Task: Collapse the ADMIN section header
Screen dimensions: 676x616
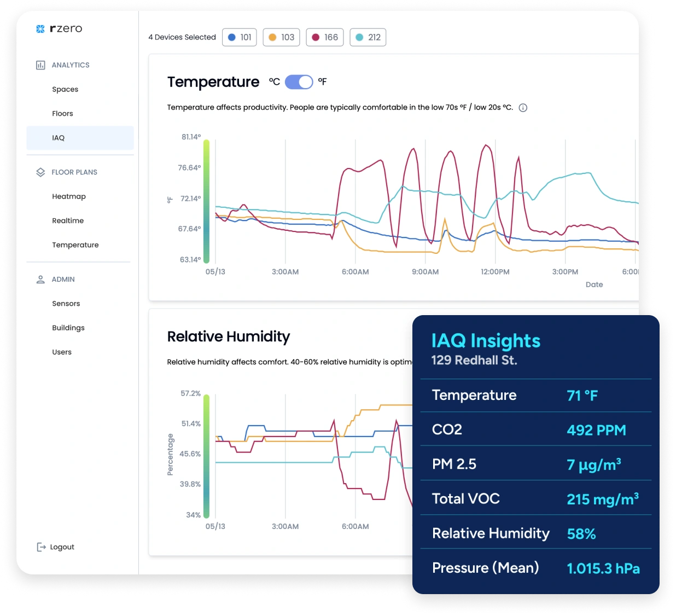Action: click(x=63, y=280)
